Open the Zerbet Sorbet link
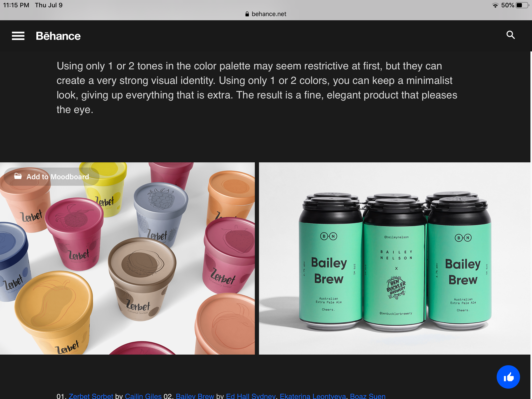The image size is (532, 399). coord(91,396)
